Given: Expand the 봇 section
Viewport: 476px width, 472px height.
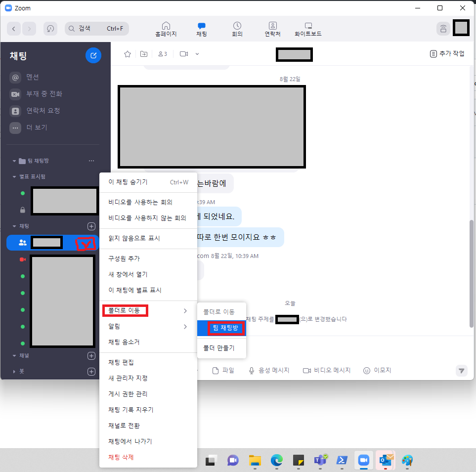Looking at the screenshot, I should click(14, 372).
